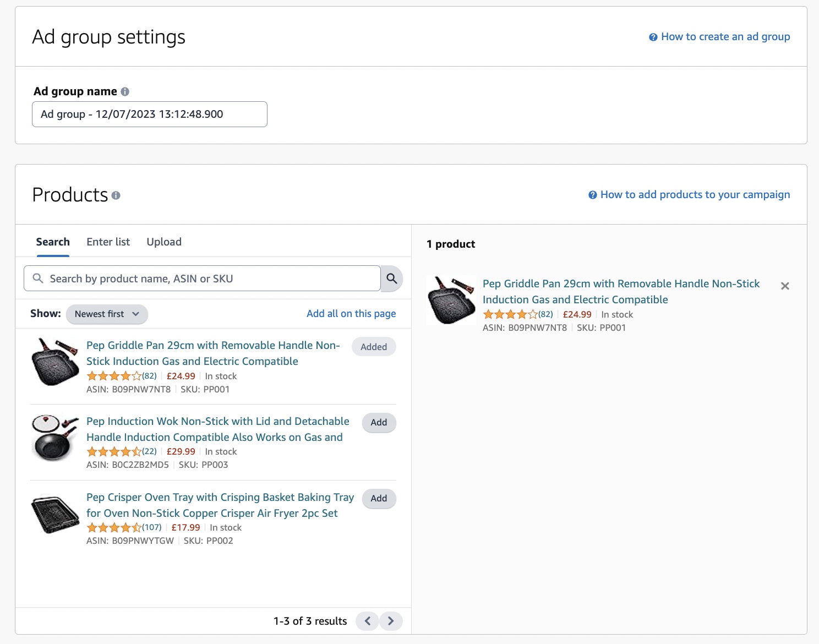Screen dimensions: 819x644
Task: Click help icon of How to create an ad group
Action: [653, 37]
